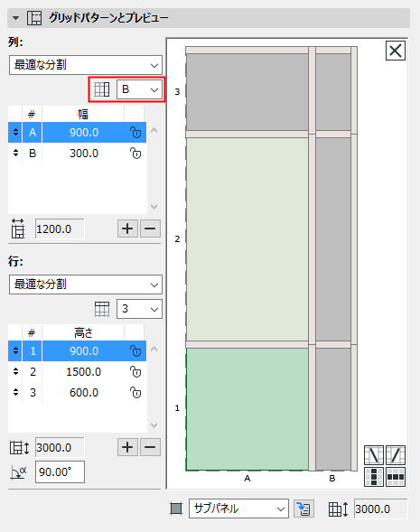Click the total pattern height icon

click(x=19, y=447)
